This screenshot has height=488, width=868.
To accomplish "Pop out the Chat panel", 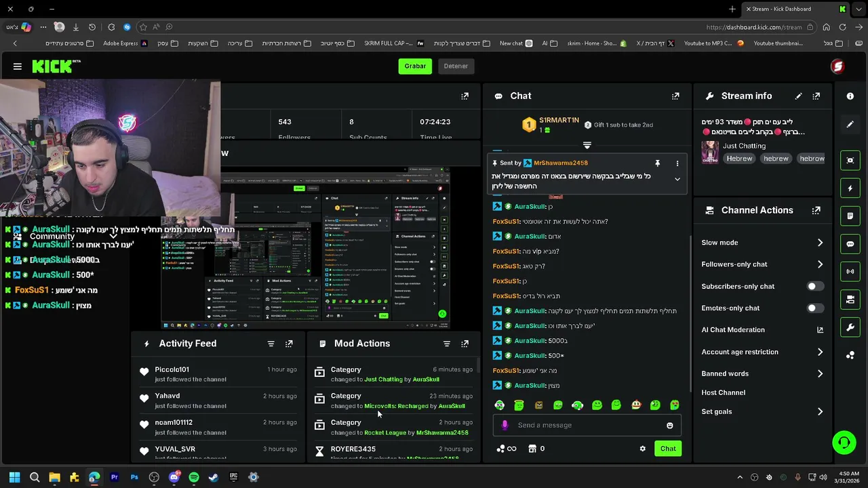I will tap(675, 96).
